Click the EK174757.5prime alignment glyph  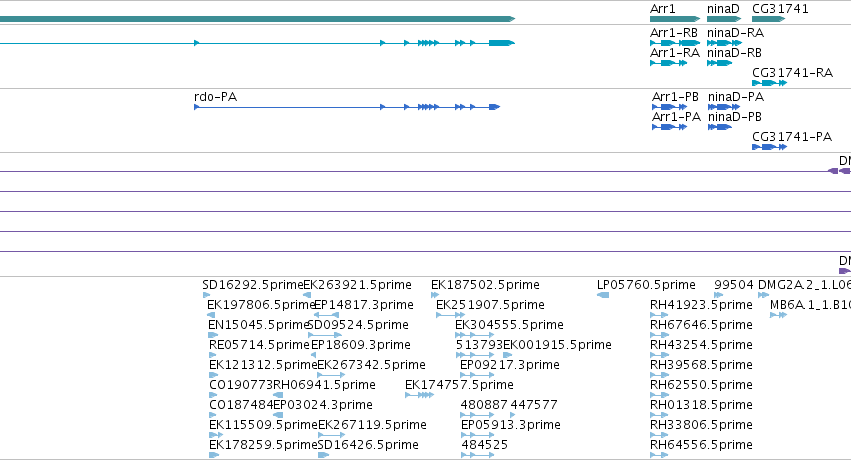click(420, 395)
